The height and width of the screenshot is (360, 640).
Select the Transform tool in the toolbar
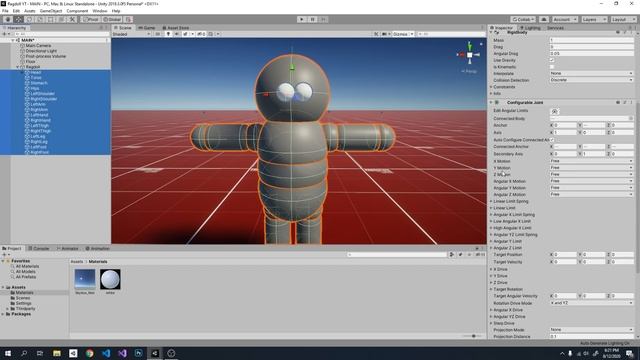click(61, 19)
